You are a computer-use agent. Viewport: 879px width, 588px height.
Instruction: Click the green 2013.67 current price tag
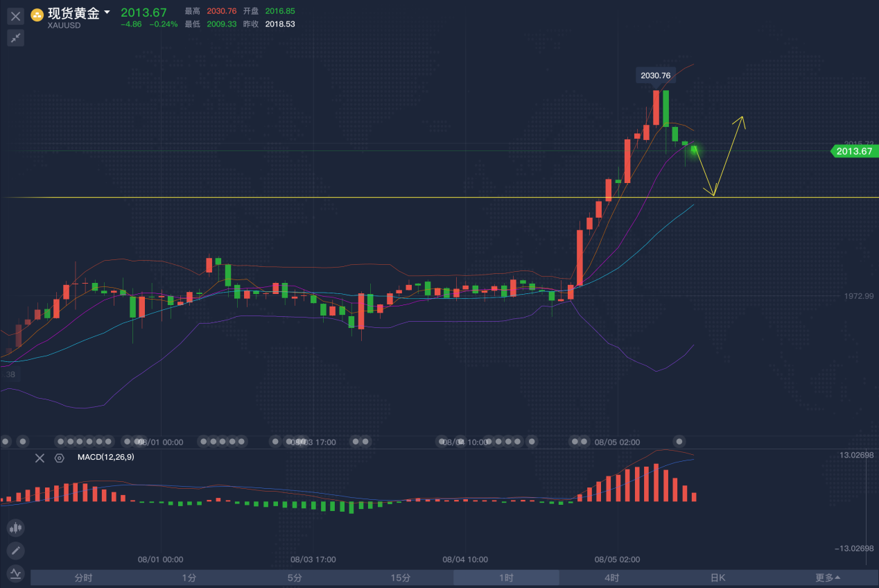[853, 151]
